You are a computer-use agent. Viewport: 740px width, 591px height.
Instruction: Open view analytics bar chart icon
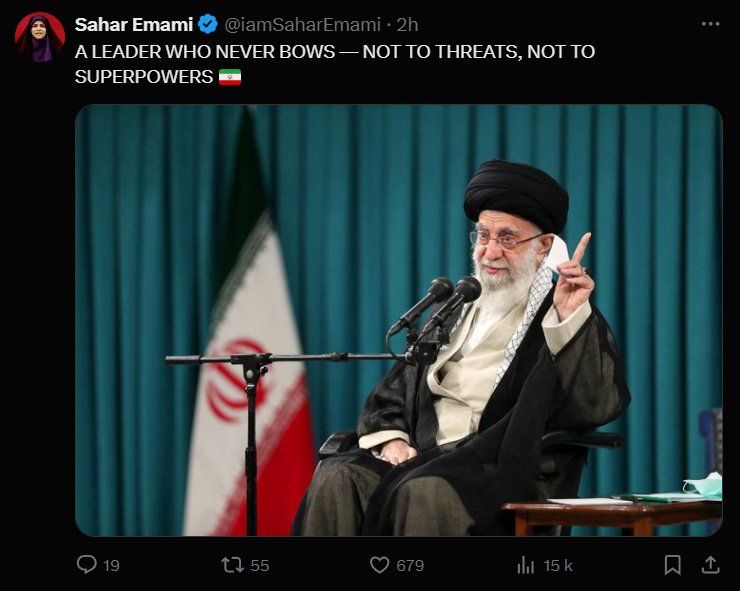coord(526,565)
